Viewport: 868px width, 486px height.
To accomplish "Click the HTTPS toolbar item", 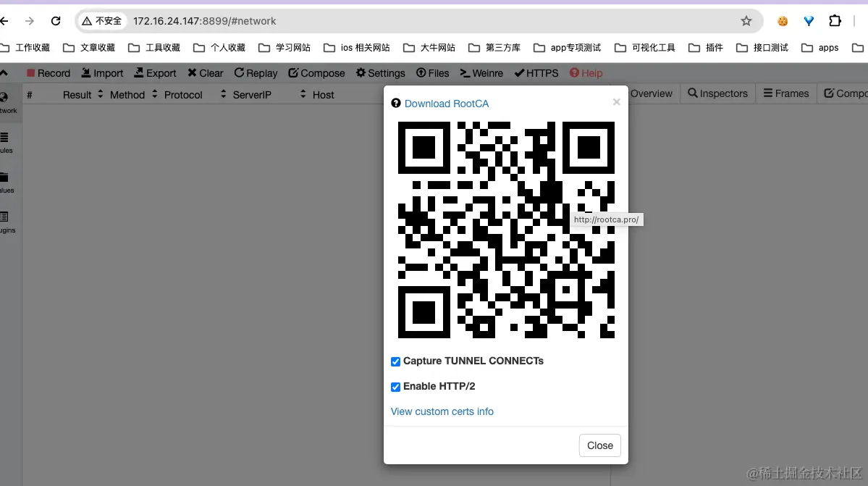I will point(536,73).
